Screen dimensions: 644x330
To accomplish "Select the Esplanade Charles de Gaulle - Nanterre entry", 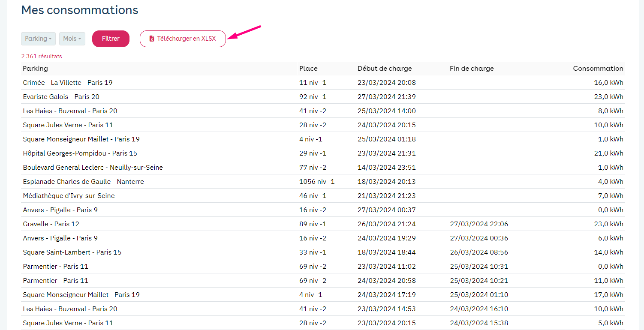I will (83, 182).
